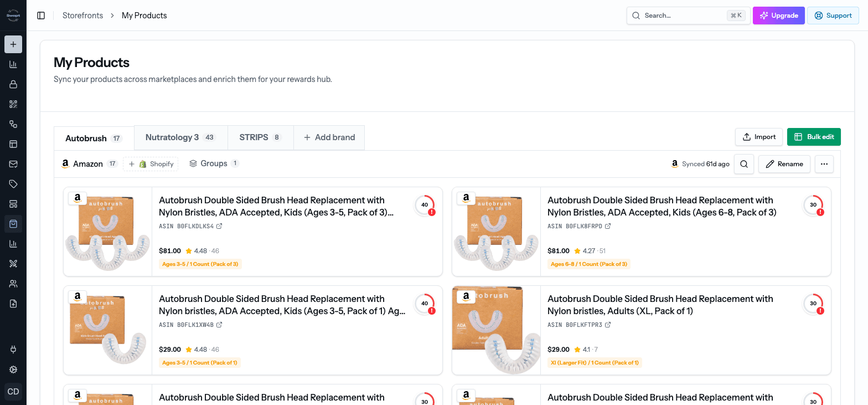
Task: Click the green Bulk edit button
Action: [x=814, y=137]
